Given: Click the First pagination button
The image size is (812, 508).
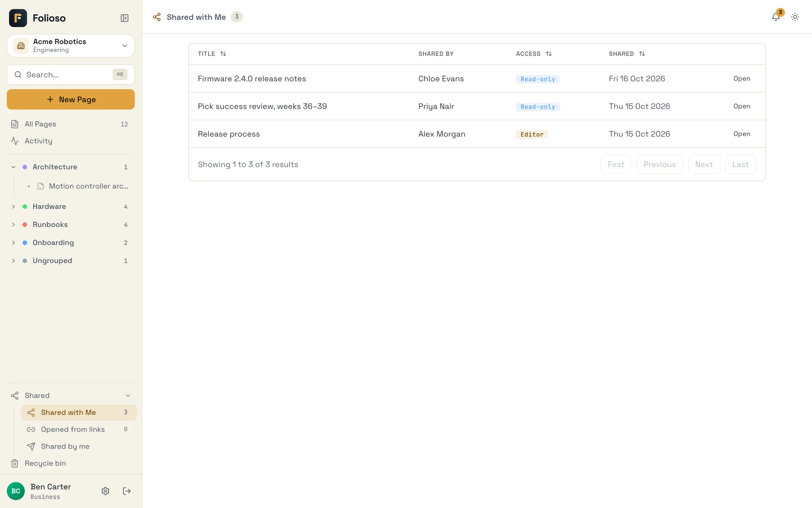Looking at the screenshot, I should click(x=616, y=164).
